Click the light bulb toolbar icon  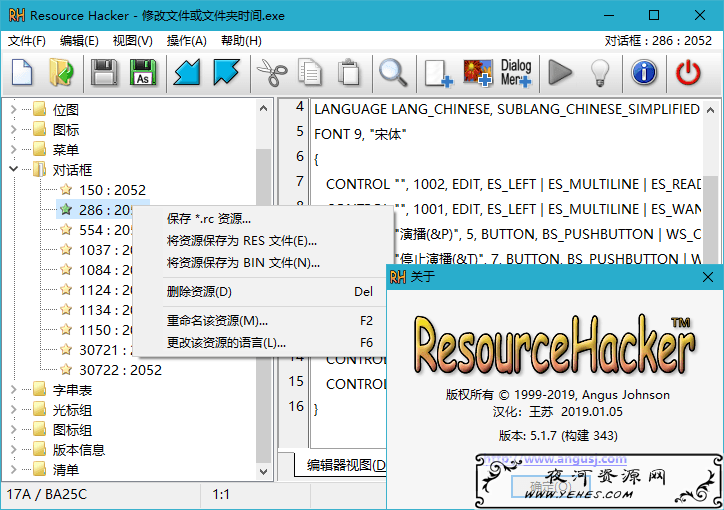click(x=600, y=72)
